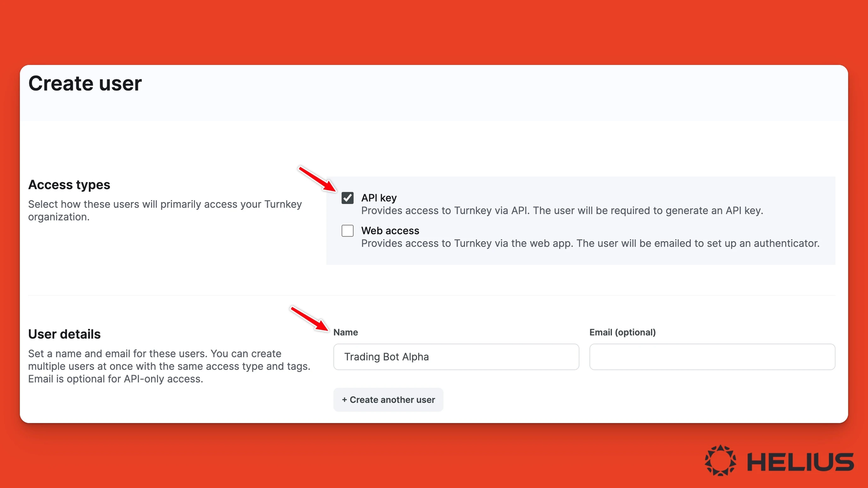Click the Create user heading
Screen dimensions: 868x488
(x=85, y=83)
